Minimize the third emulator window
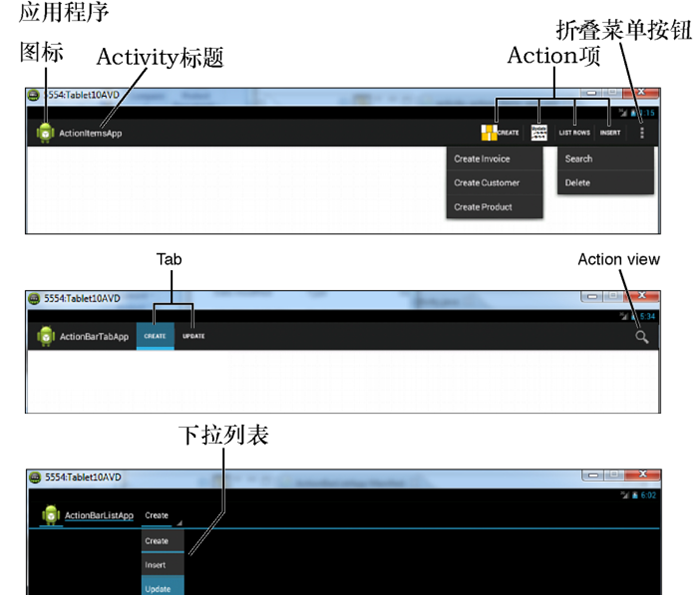 click(593, 474)
